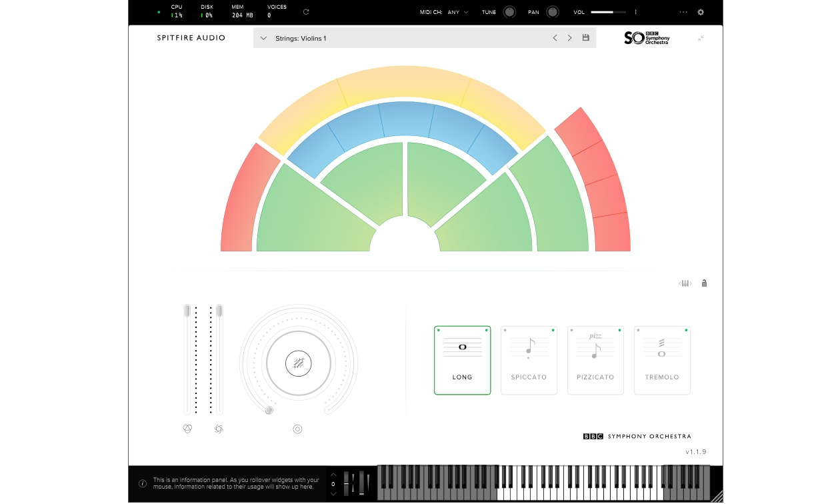Click the v1.1.9 version text
The width and height of the screenshot is (840, 504).
696,452
